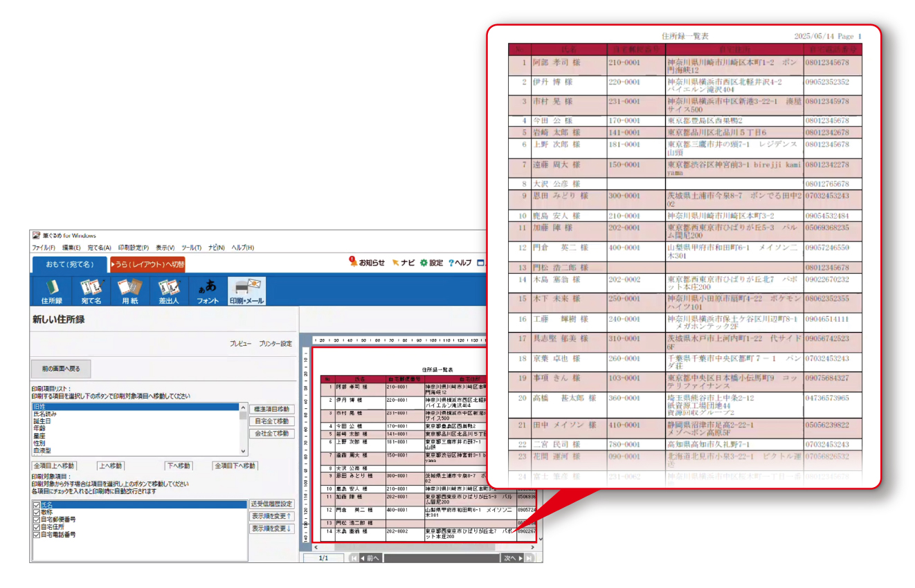Select 誕生日 in the print item list
Screen dimensions: 915x588
tap(42, 421)
